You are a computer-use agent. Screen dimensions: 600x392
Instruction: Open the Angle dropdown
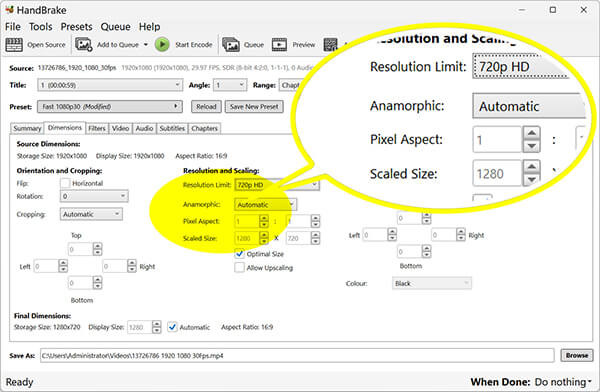tap(230, 85)
